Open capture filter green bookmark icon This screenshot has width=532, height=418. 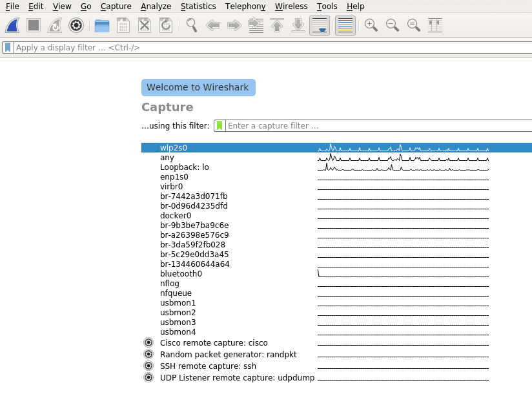coord(220,125)
